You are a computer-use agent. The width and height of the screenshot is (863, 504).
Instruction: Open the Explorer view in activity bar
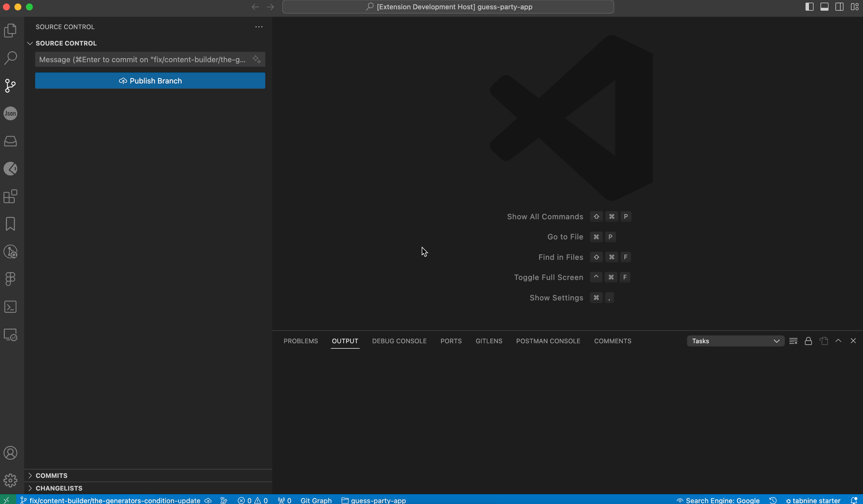point(10,30)
